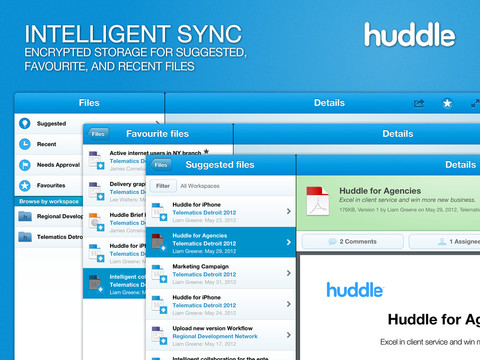Click the Suggested lightbulb icon
The image size is (480, 360).
(24, 123)
